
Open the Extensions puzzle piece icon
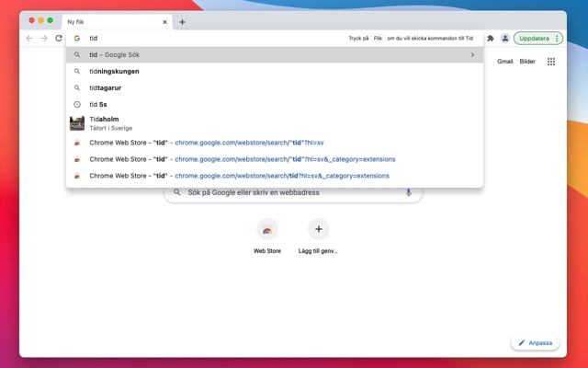pyautogui.click(x=490, y=39)
